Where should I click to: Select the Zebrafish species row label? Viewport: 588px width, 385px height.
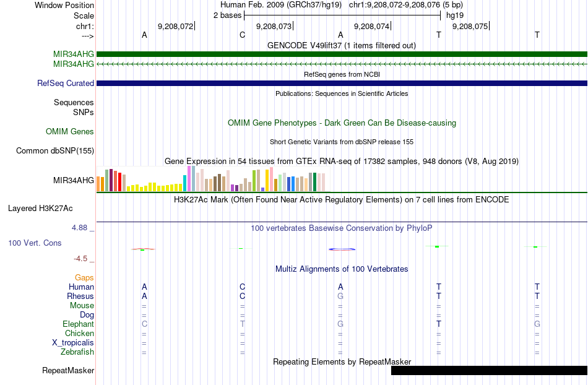pos(77,352)
